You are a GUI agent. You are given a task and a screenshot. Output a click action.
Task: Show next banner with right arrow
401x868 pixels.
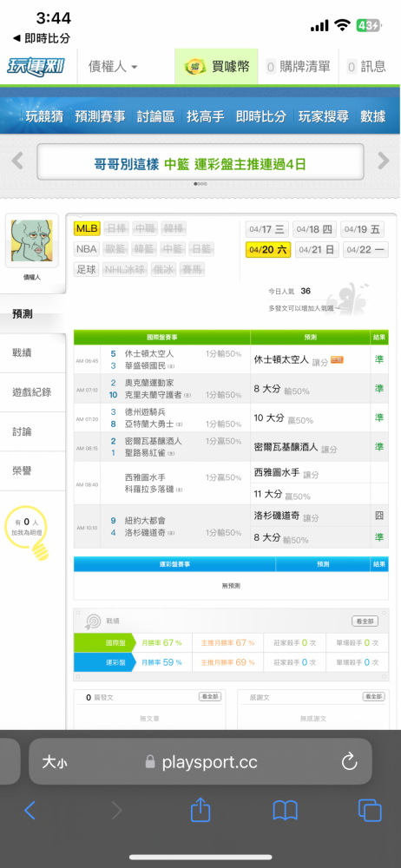pyautogui.click(x=384, y=161)
